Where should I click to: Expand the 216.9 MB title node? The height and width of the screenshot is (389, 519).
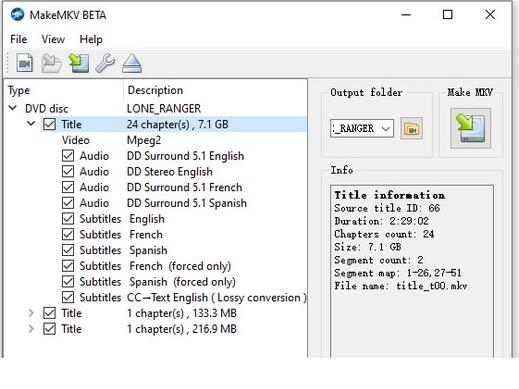click(x=31, y=329)
